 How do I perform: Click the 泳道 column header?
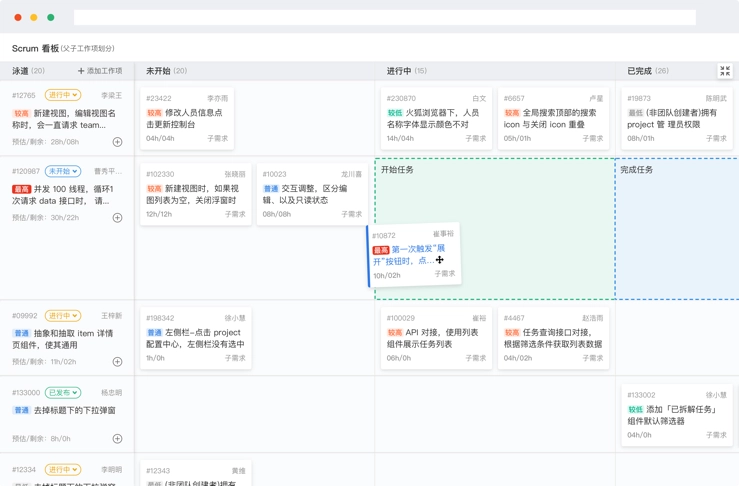click(x=28, y=71)
